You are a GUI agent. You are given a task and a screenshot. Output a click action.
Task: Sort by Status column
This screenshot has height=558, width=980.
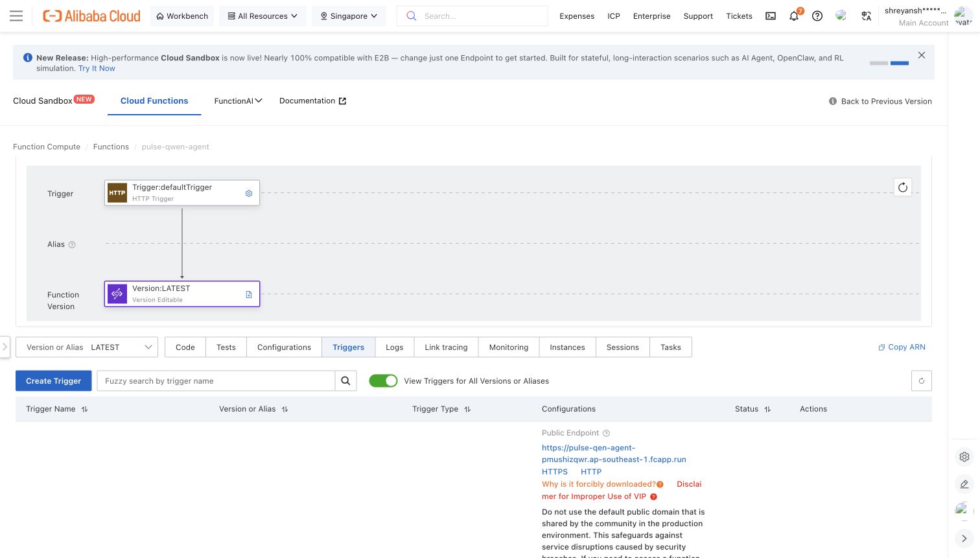[767, 409]
